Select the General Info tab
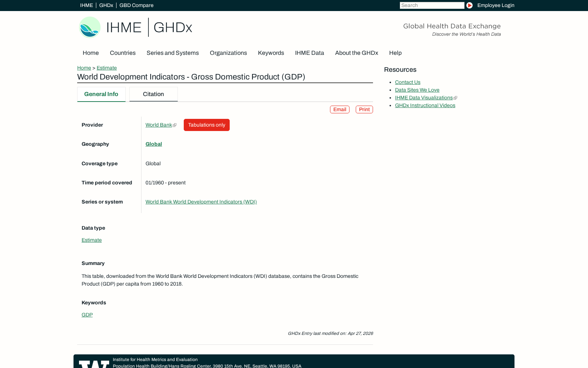 pyautogui.click(x=101, y=94)
